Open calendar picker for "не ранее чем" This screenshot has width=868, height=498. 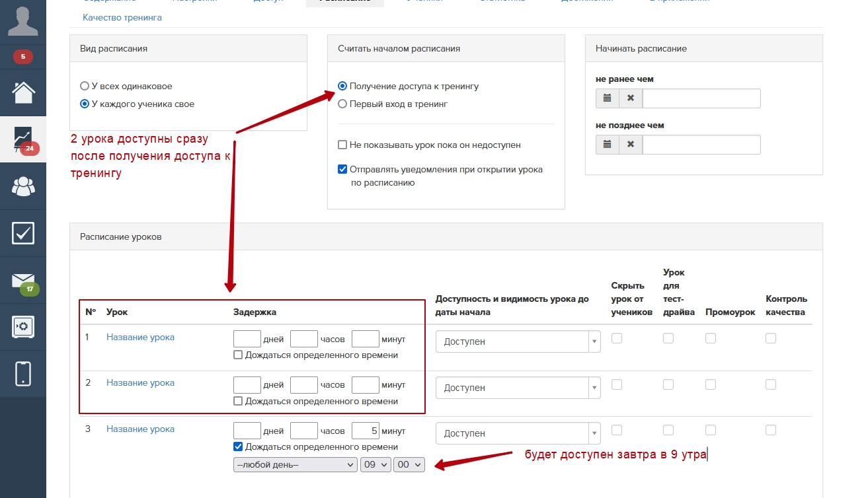(x=607, y=98)
